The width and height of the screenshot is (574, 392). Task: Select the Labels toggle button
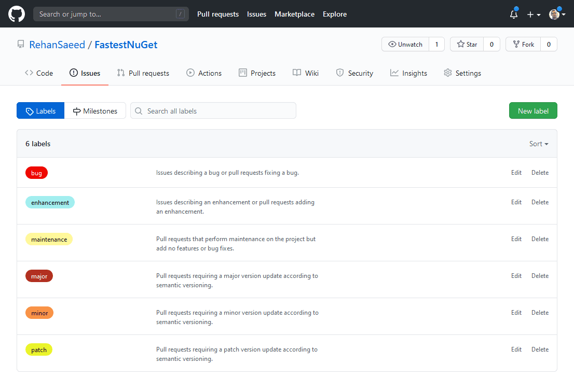click(x=40, y=111)
